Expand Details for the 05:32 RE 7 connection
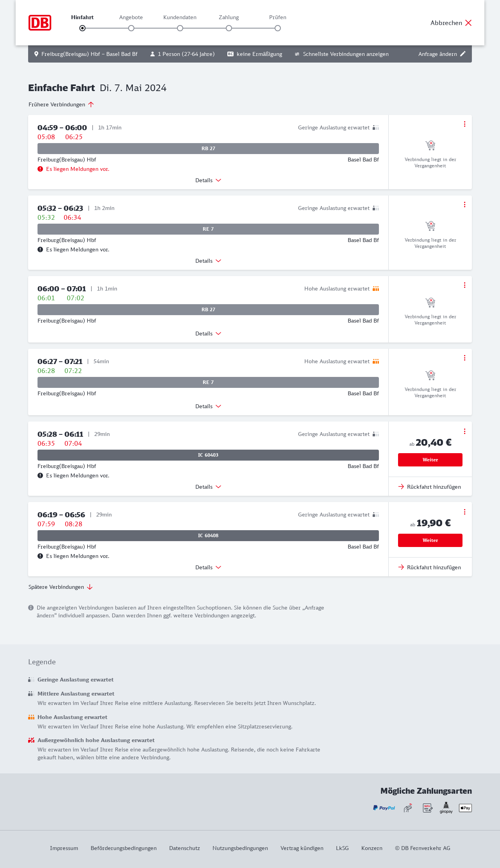500x868 pixels. [x=208, y=261]
